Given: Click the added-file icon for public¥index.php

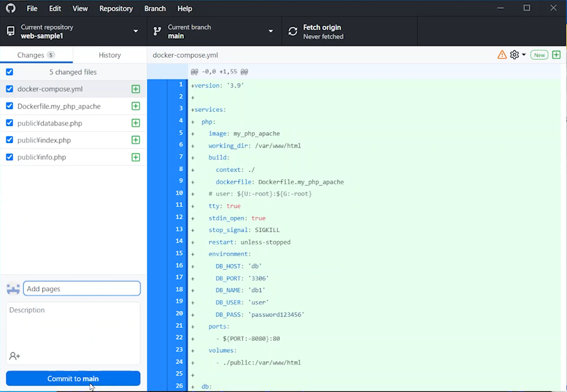Looking at the screenshot, I should 135,140.
